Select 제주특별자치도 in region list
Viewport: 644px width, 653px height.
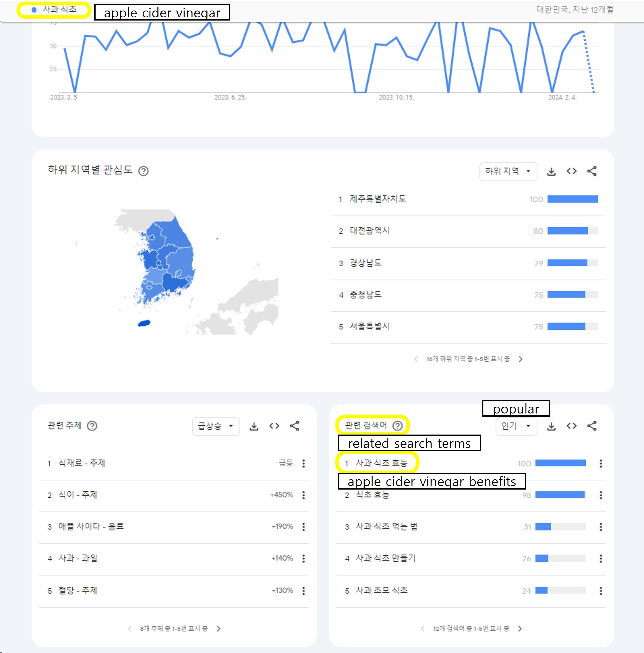(x=378, y=199)
